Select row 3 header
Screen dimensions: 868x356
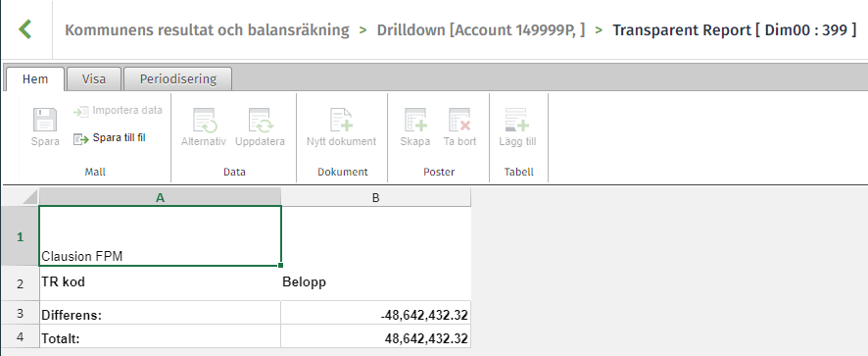(x=20, y=313)
